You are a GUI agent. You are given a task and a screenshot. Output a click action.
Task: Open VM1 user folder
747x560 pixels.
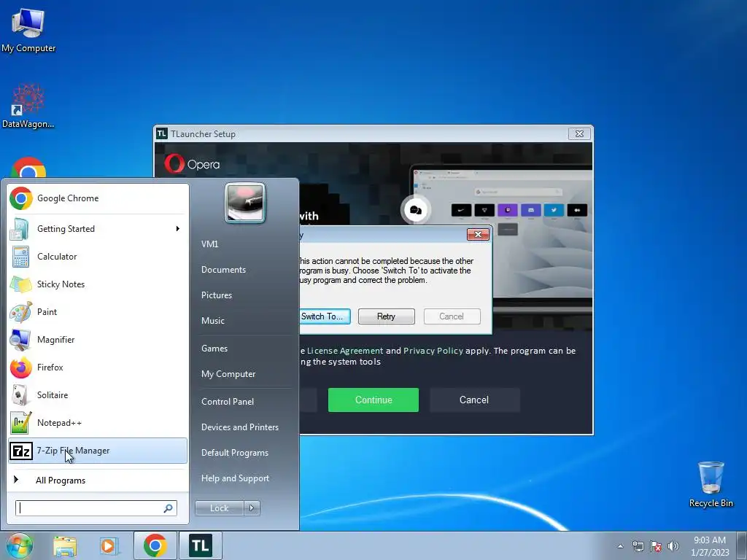click(x=209, y=244)
